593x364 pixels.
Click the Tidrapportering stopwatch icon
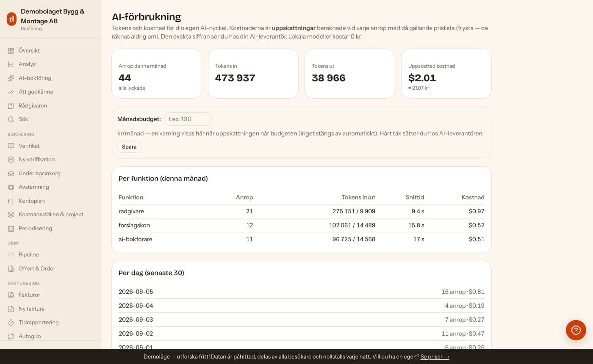[x=11, y=323]
